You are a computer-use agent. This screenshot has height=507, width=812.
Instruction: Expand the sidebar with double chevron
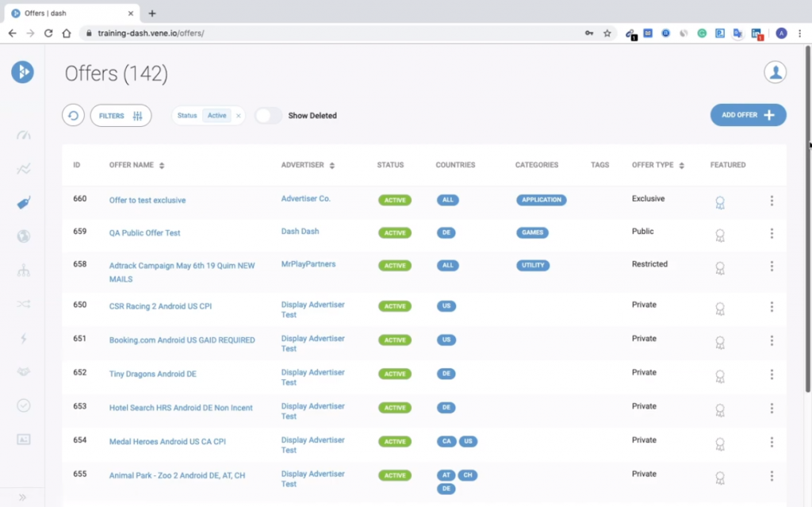(23, 497)
